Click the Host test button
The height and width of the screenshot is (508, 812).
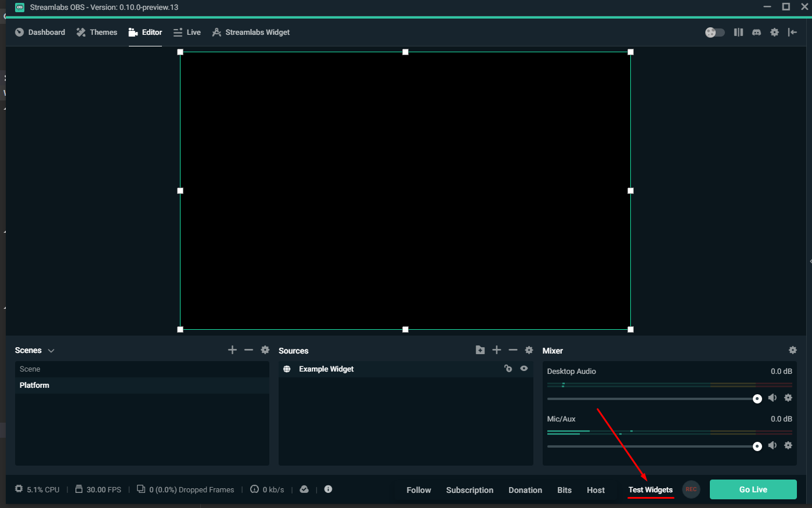point(596,490)
